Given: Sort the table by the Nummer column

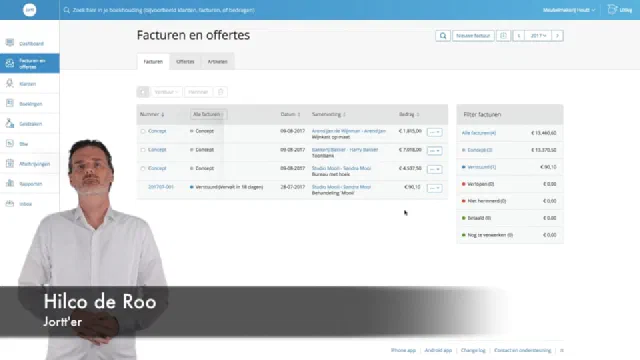Looking at the screenshot, I should click(x=152, y=114).
